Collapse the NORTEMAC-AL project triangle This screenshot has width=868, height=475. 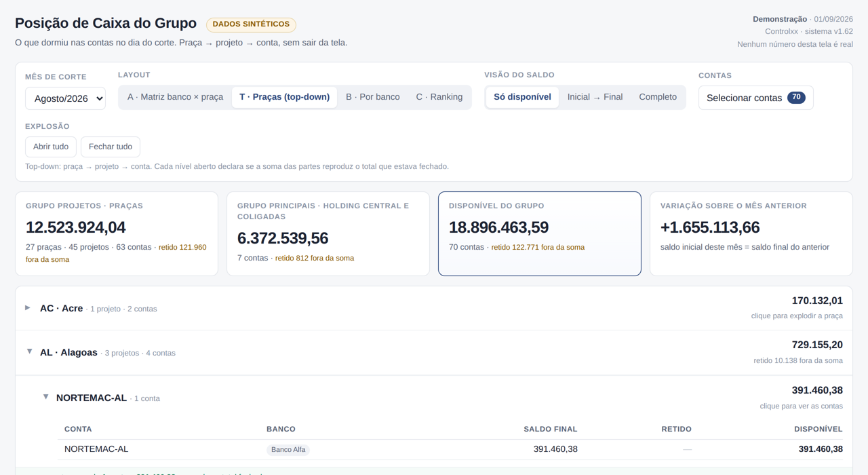click(45, 398)
